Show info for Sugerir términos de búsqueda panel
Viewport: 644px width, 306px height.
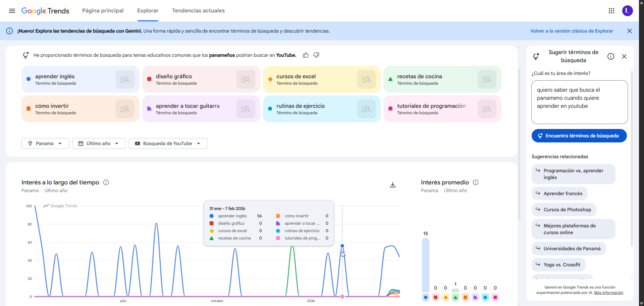coord(611,56)
